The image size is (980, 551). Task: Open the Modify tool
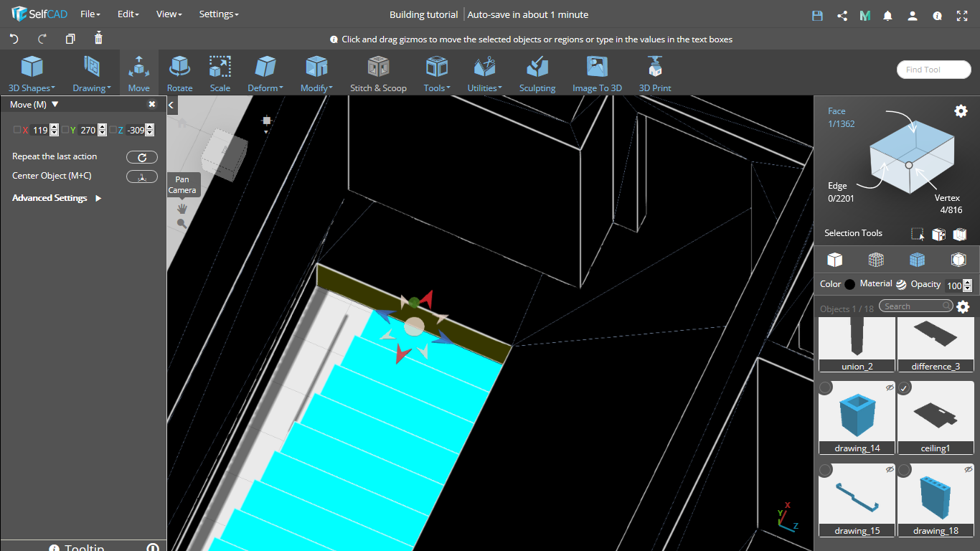(x=316, y=74)
